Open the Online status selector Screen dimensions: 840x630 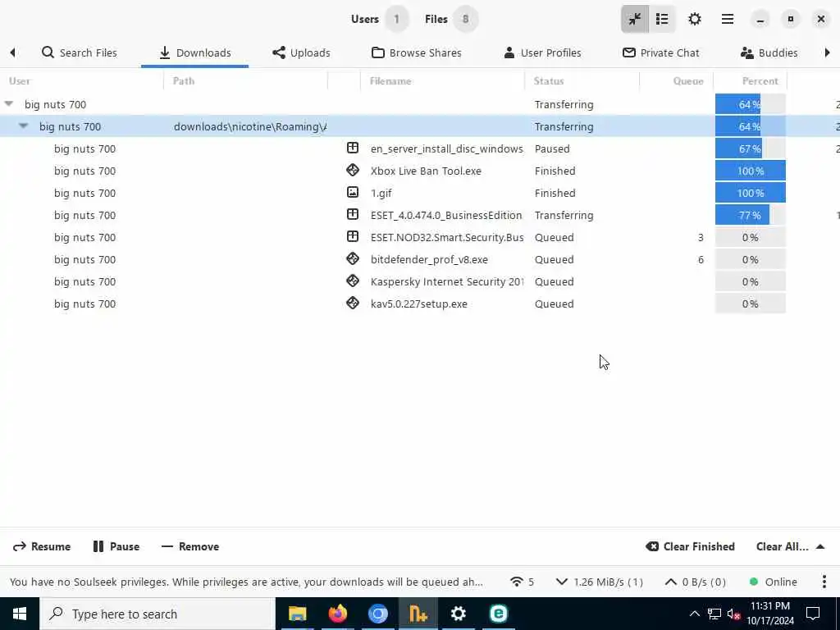click(773, 582)
